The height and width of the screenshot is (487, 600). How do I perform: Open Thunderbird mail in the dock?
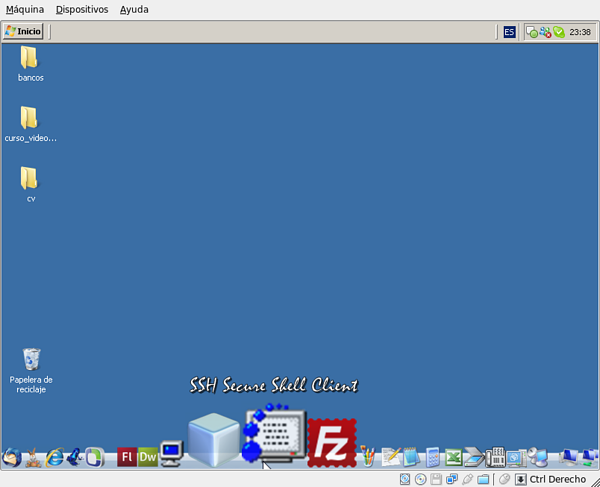click(11, 458)
